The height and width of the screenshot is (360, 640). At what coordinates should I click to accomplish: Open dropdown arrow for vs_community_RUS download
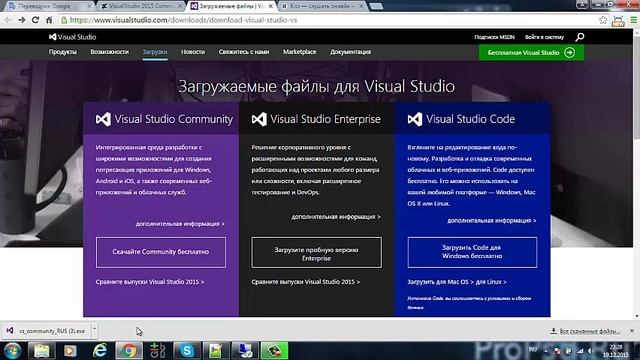click(x=94, y=330)
